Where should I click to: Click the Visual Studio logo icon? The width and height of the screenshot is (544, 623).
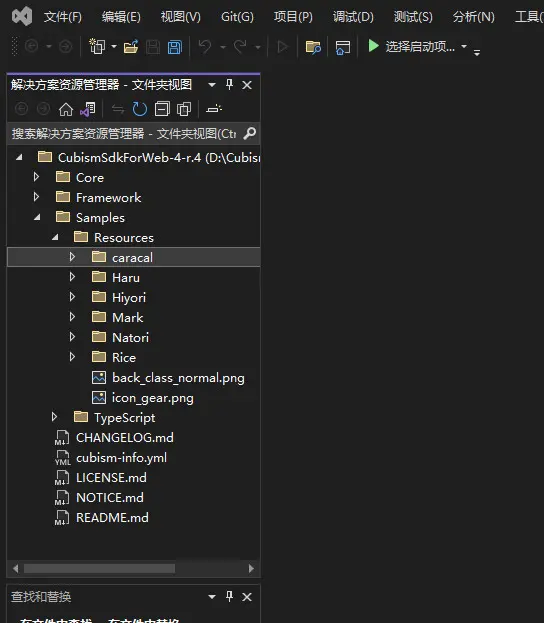[x=22, y=16]
